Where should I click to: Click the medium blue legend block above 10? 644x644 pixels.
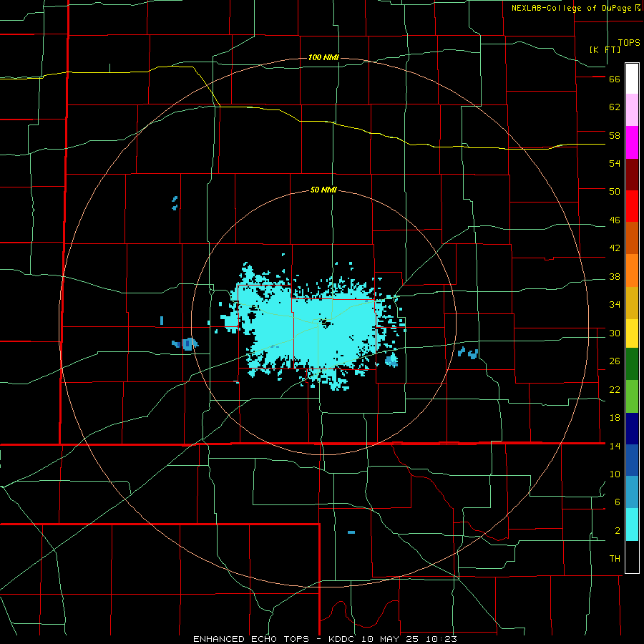coord(632,460)
